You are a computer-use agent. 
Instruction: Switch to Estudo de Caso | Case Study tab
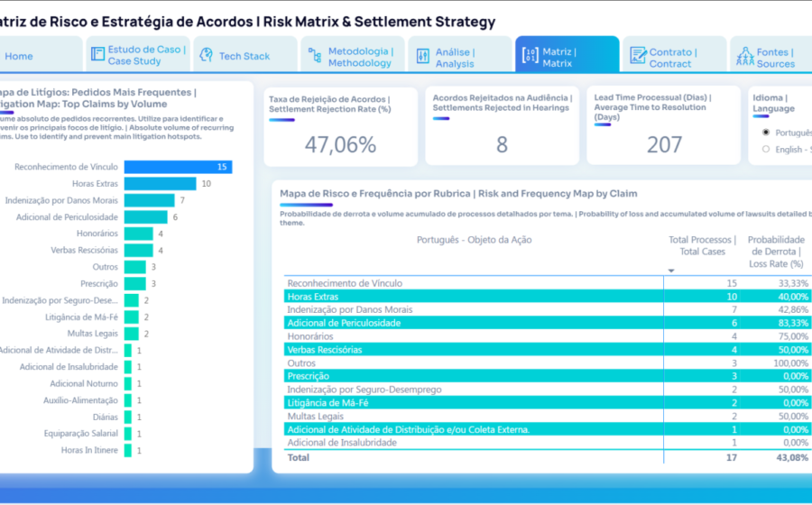click(138, 54)
